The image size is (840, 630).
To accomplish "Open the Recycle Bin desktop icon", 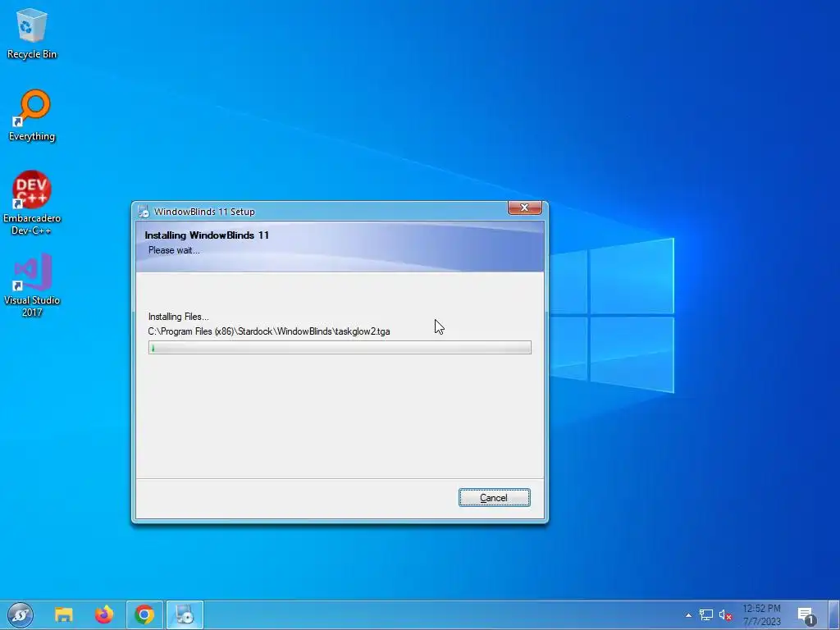I will pos(32,34).
